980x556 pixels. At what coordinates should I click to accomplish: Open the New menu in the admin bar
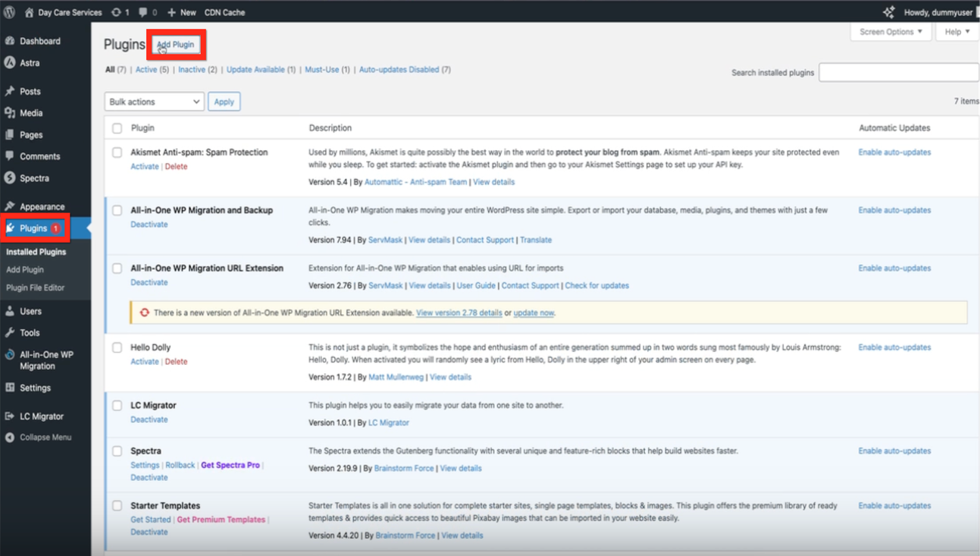pyautogui.click(x=181, y=11)
